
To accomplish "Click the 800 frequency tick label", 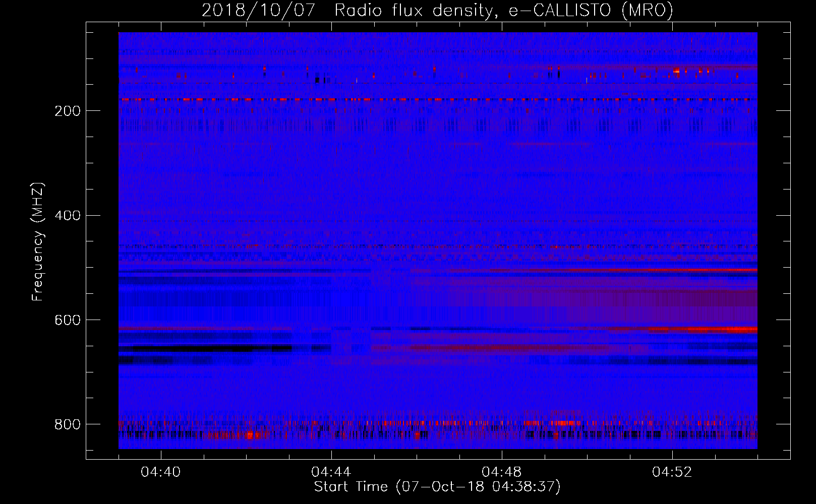I will 68,424.
